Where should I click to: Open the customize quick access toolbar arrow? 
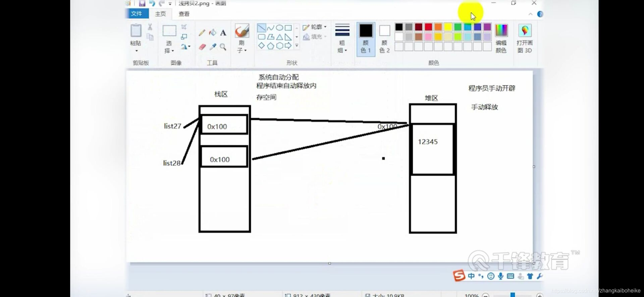click(170, 4)
